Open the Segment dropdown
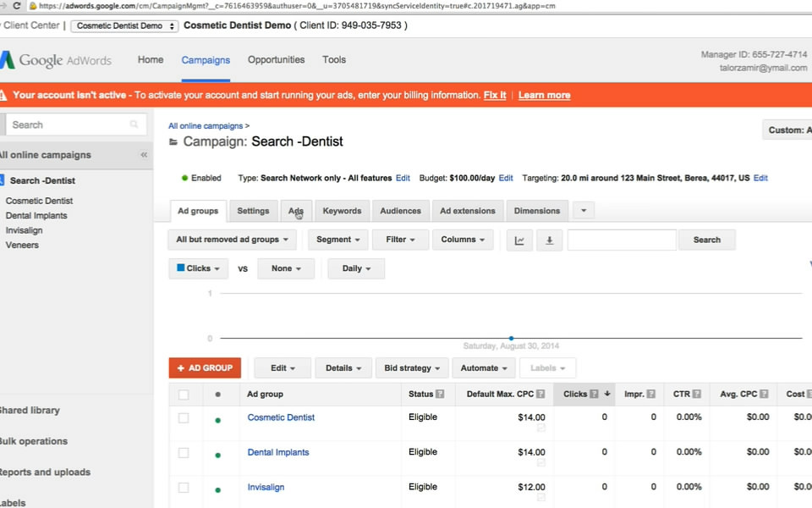This screenshot has height=508, width=812. 337,240
